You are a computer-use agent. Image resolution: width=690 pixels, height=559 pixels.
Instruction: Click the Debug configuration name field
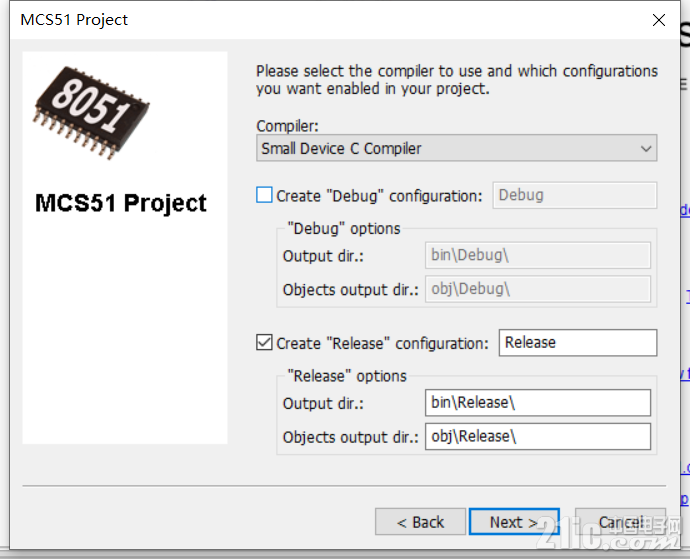pyautogui.click(x=575, y=195)
